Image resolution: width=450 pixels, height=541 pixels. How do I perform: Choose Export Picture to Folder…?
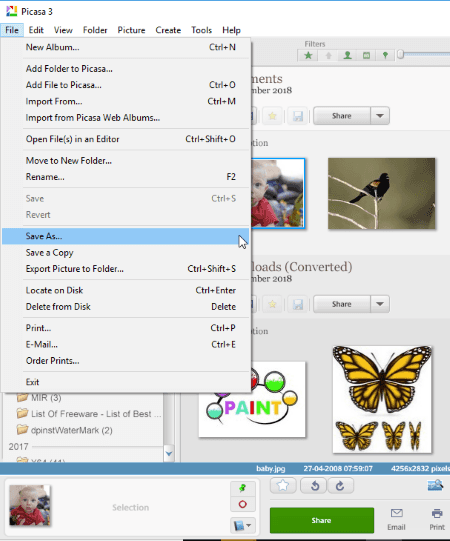click(x=126, y=269)
